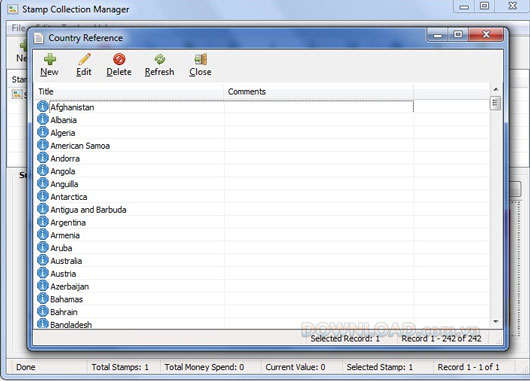Click scrollbar up arrow in country list
This screenshot has height=381, width=530.
[496, 89]
